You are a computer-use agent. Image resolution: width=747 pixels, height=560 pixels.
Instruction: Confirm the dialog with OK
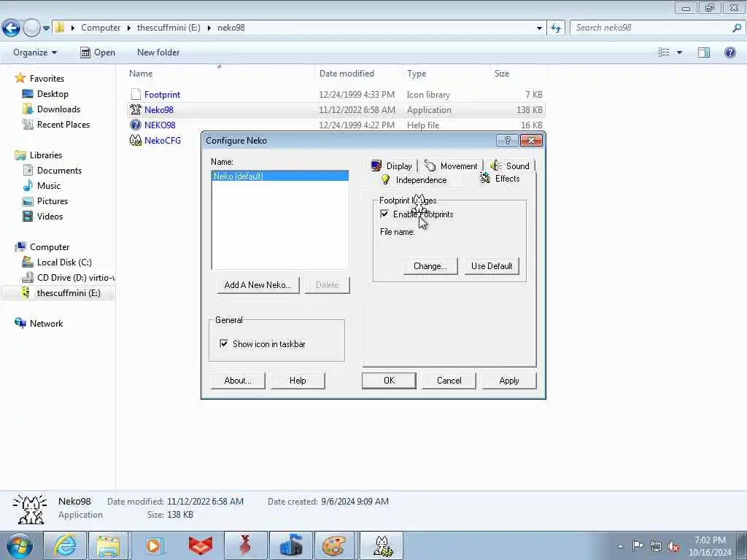click(390, 381)
